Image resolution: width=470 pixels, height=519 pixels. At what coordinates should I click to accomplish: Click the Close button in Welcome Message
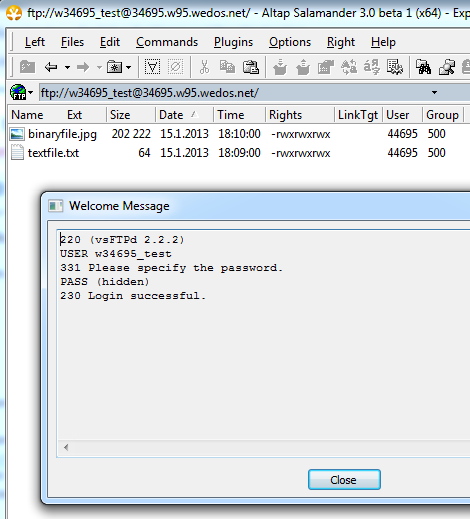click(344, 480)
